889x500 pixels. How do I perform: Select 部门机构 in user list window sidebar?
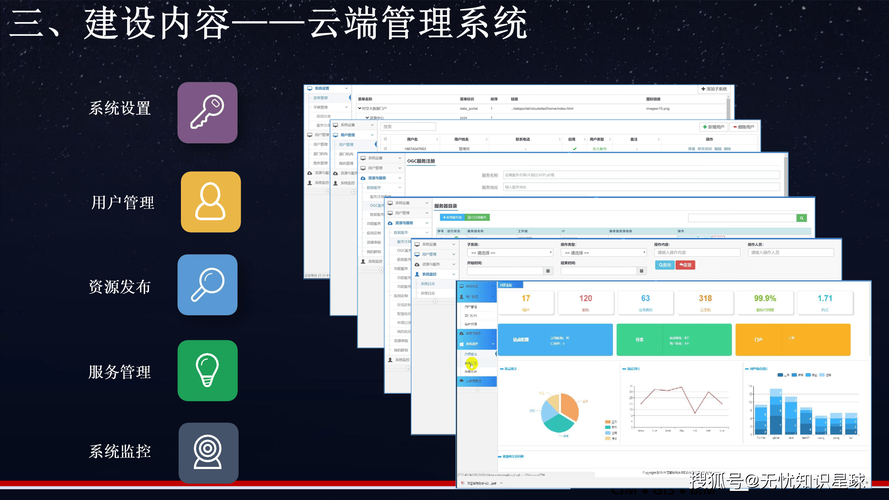345,154
